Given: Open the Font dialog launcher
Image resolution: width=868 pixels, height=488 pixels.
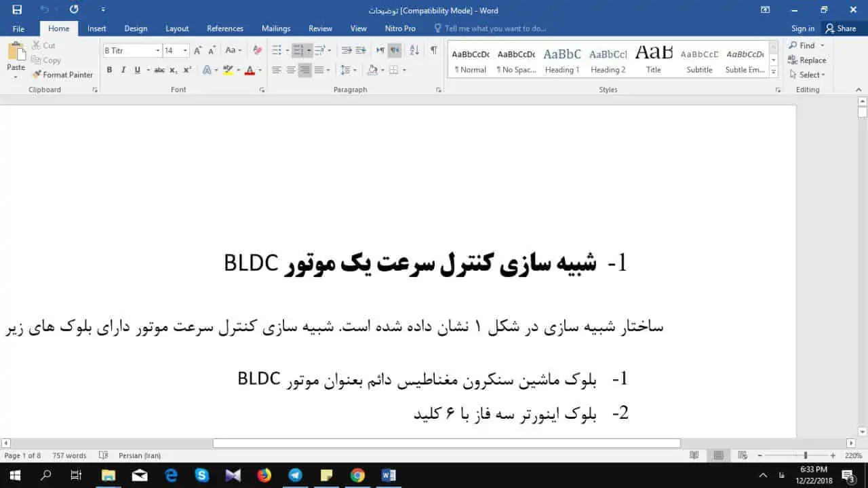Looking at the screenshot, I should pos(262,90).
